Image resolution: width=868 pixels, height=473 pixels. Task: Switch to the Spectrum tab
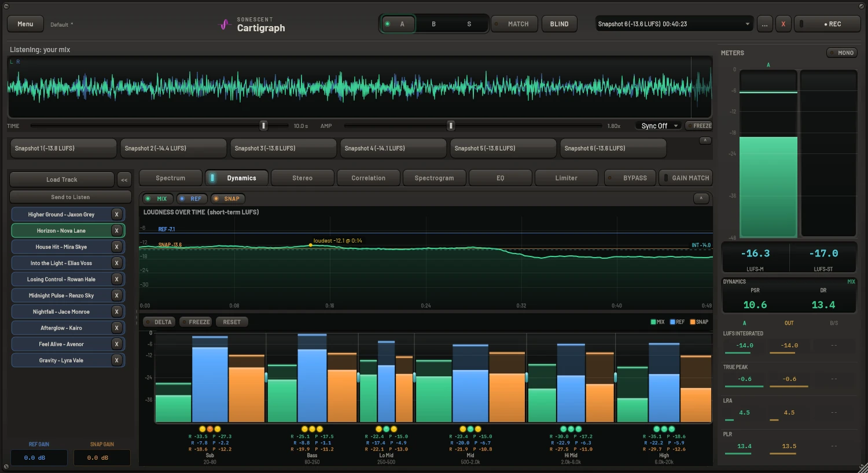point(170,178)
